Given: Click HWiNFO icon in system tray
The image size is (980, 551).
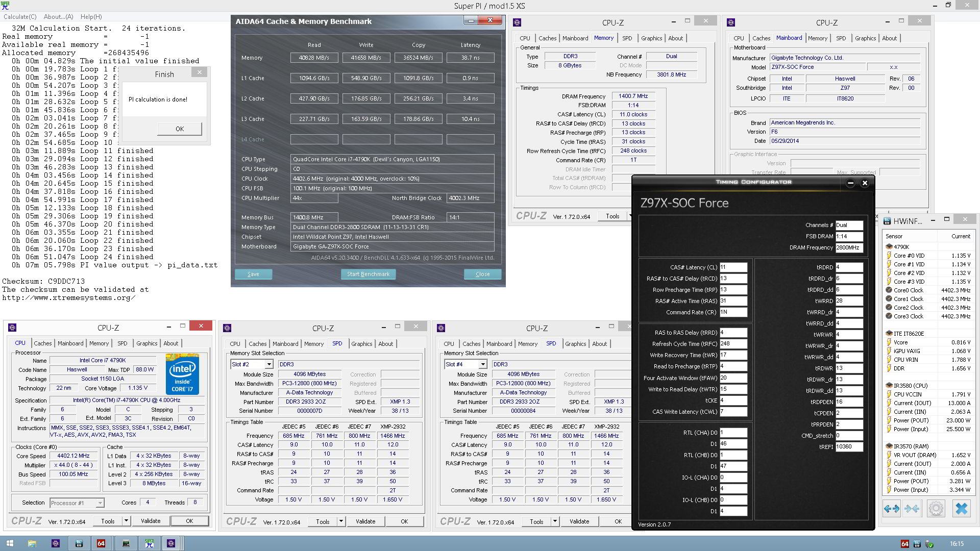Looking at the screenshot, I should point(917,544).
